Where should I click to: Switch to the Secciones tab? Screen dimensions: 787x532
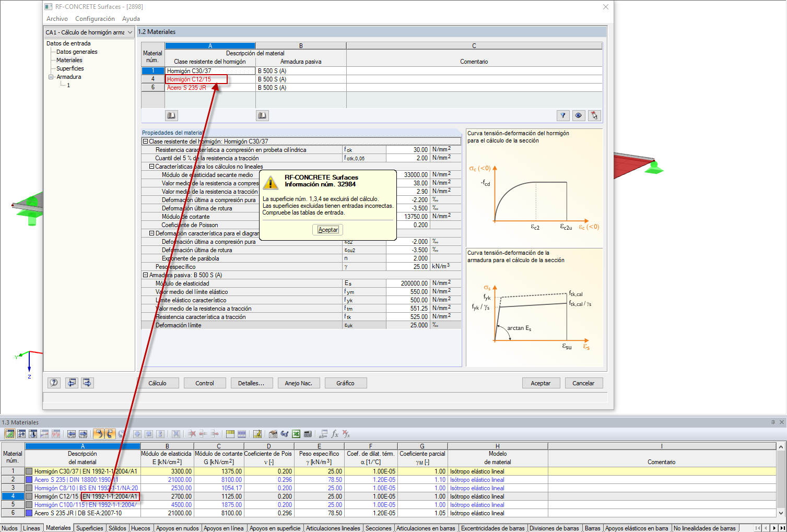pos(379,528)
